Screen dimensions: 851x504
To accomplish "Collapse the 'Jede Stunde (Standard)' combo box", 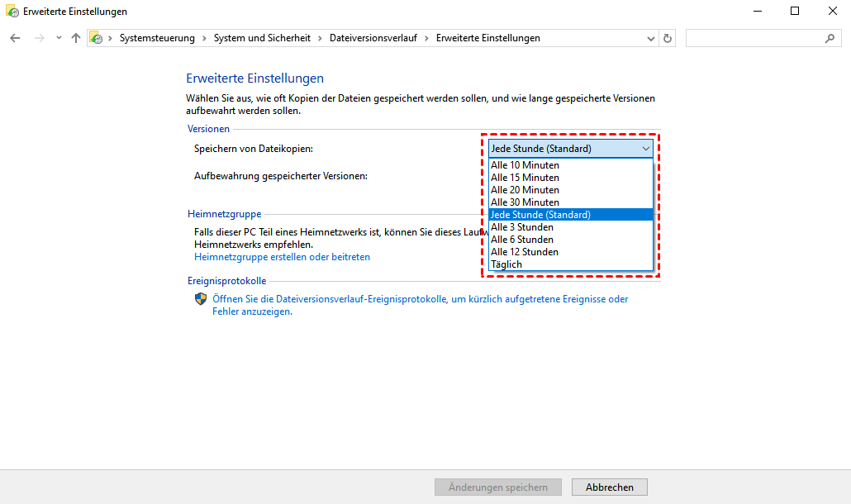I will tap(645, 149).
